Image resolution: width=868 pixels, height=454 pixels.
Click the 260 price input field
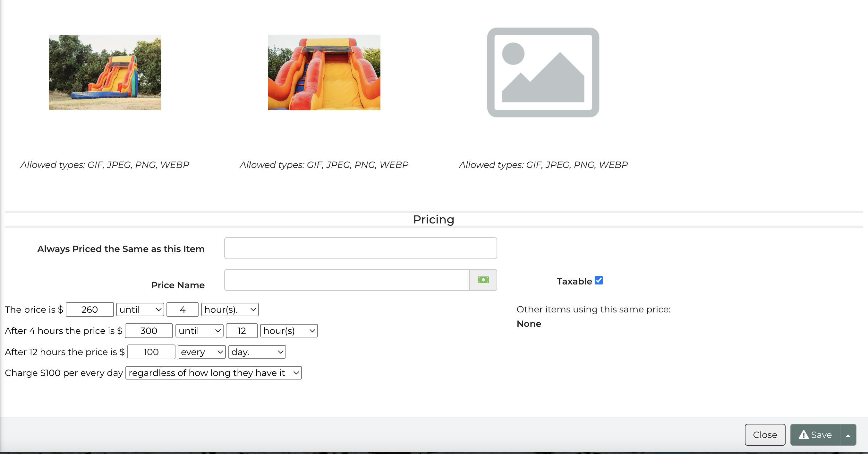click(89, 310)
